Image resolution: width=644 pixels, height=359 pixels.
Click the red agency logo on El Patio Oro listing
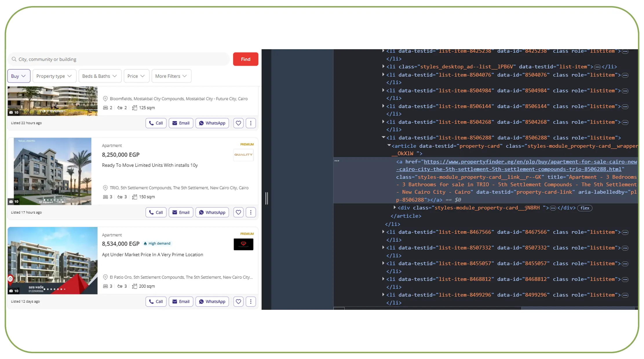point(243,244)
